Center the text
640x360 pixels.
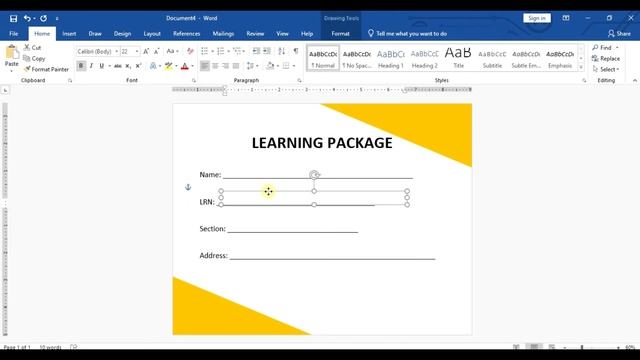[x=215, y=66]
